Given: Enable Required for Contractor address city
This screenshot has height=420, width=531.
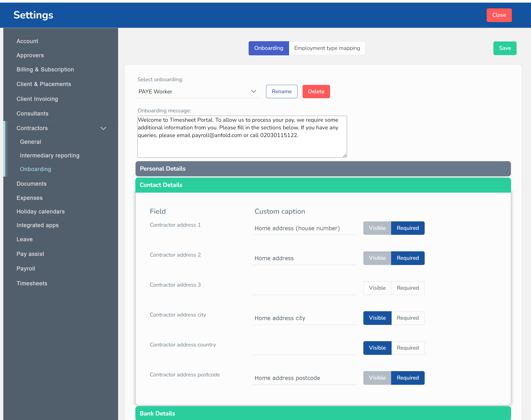Looking at the screenshot, I should [408, 318].
